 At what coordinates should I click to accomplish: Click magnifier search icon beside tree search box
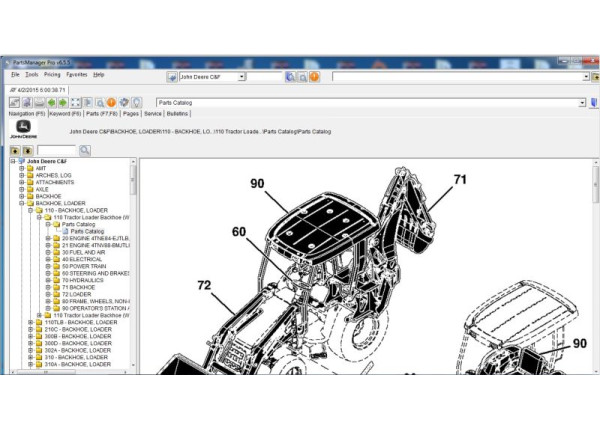tap(85, 150)
